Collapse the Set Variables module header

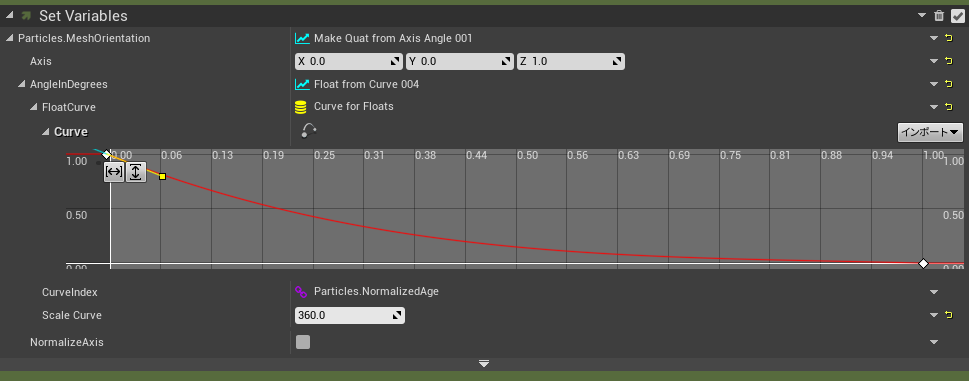pyautogui.click(x=9, y=15)
